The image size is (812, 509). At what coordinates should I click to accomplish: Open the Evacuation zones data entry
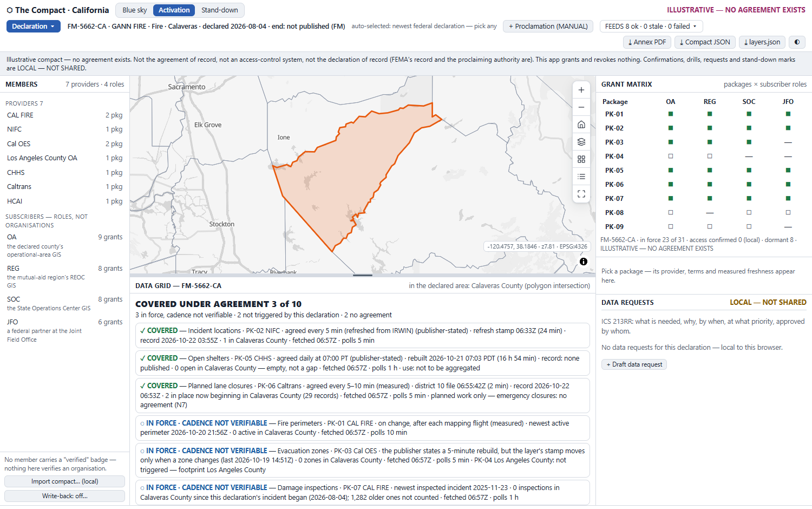(x=363, y=460)
